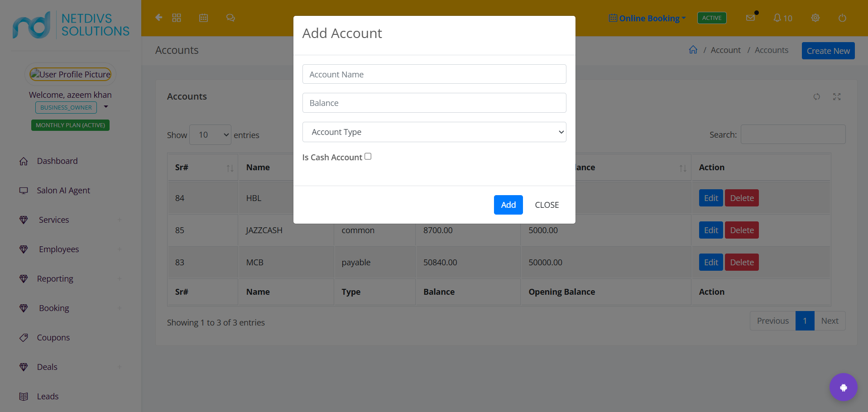This screenshot has width=868, height=412.
Task: Select page 1 in pagination
Action: click(x=805, y=321)
